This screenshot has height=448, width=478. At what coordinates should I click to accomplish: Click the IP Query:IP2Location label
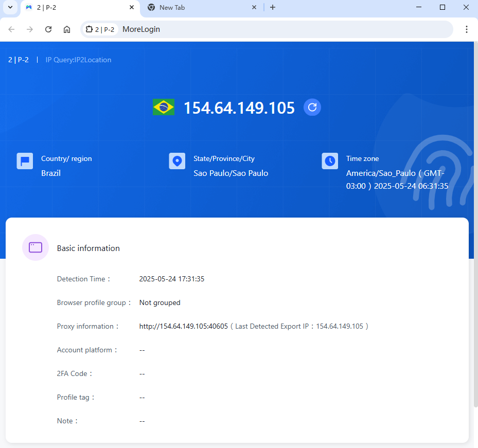(x=78, y=60)
